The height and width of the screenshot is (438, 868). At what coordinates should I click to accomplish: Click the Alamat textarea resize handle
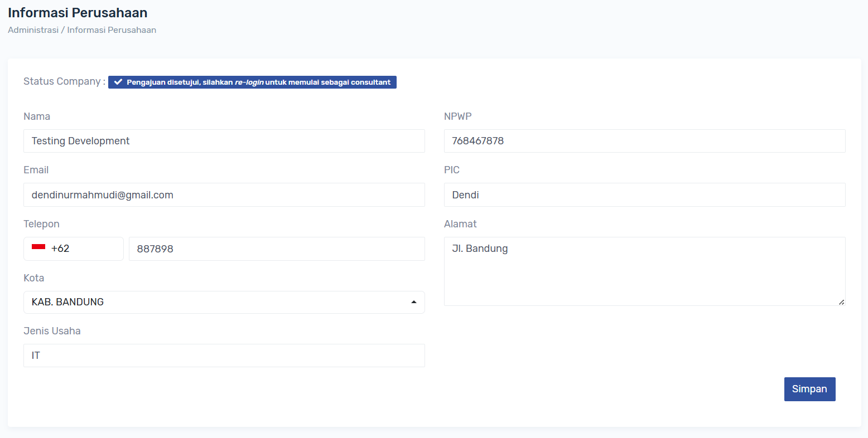coord(841,302)
